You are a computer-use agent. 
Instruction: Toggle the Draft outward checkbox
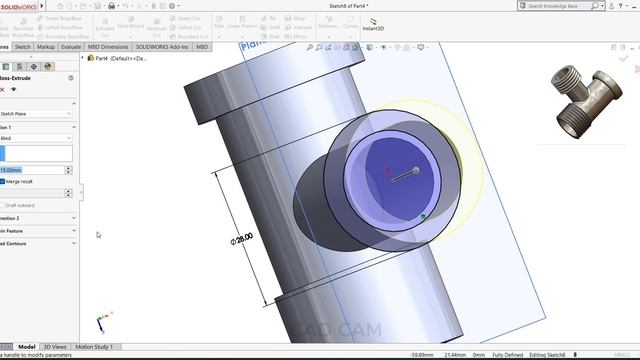click(x=2, y=205)
